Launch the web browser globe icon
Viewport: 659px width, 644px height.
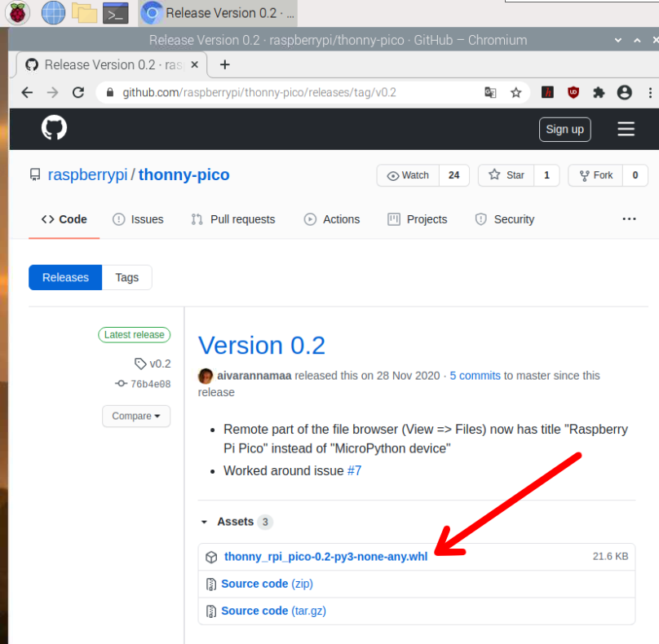[53, 12]
